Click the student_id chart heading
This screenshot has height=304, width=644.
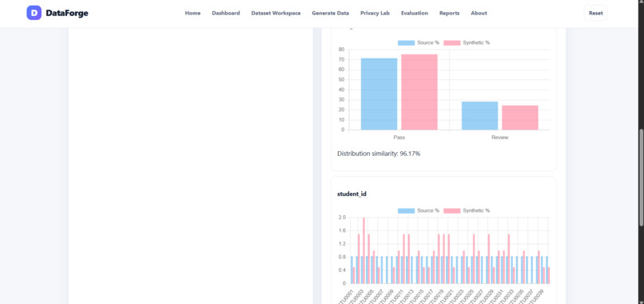click(x=352, y=194)
